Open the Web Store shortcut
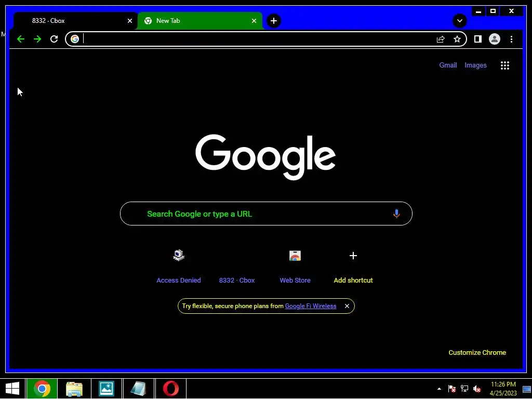The height and width of the screenshot is (399, 532). pyautogui.click(x=295, y=267)
